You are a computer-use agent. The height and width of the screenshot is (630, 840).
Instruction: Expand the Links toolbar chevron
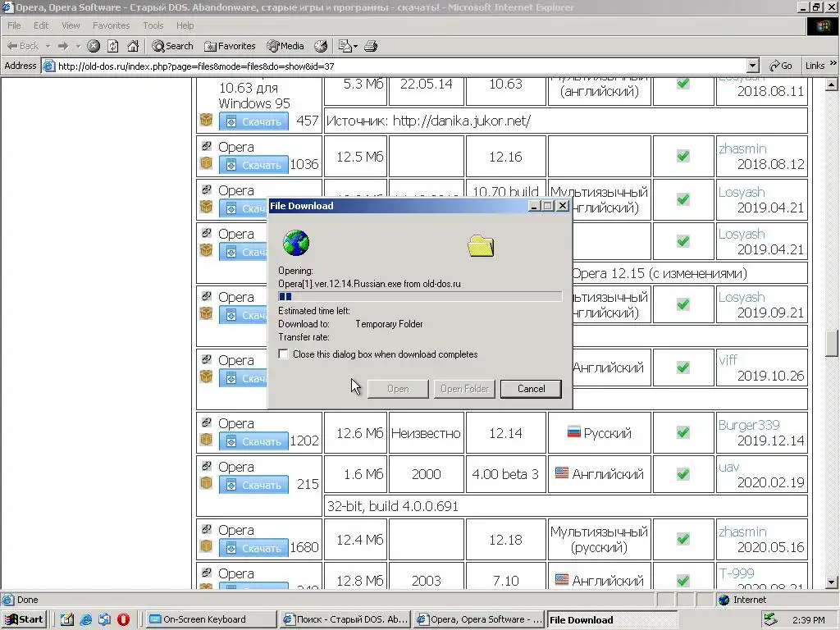click(x=833, y=63)
